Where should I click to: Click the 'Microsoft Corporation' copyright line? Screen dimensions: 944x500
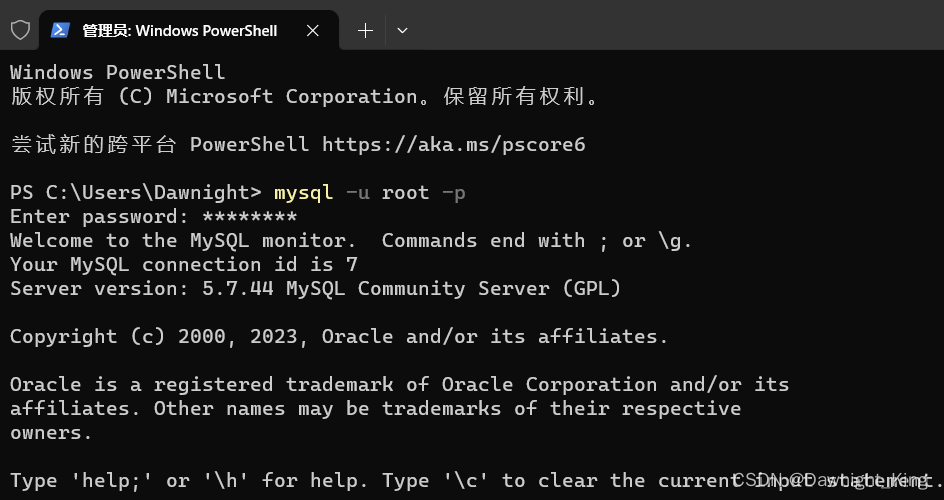click(304, 96)
